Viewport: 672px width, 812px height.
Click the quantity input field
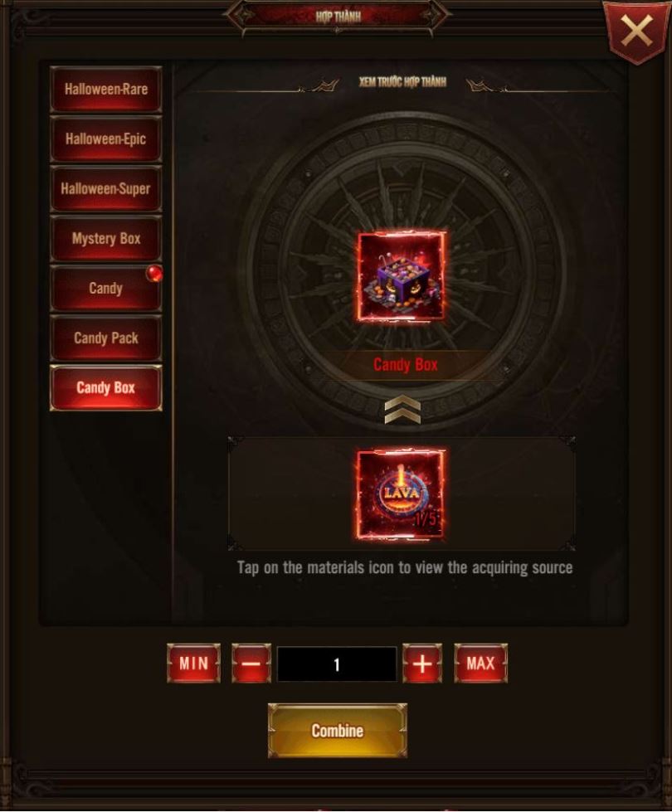338,664
